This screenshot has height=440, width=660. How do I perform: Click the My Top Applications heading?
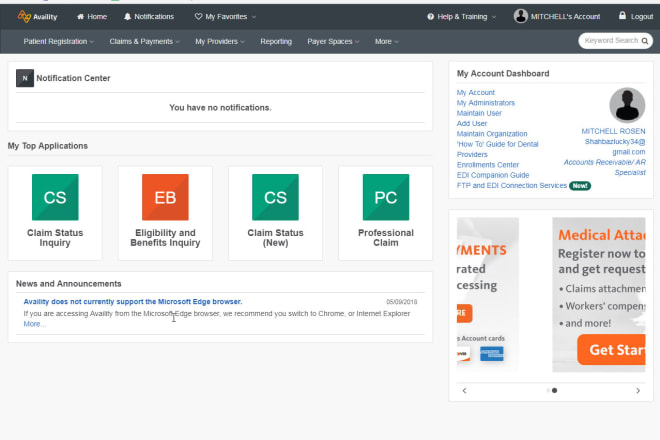tap(48, 146)
